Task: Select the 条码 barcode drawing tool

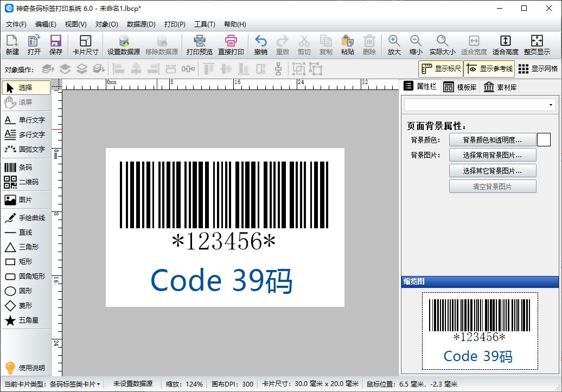Action: (25, 168)
